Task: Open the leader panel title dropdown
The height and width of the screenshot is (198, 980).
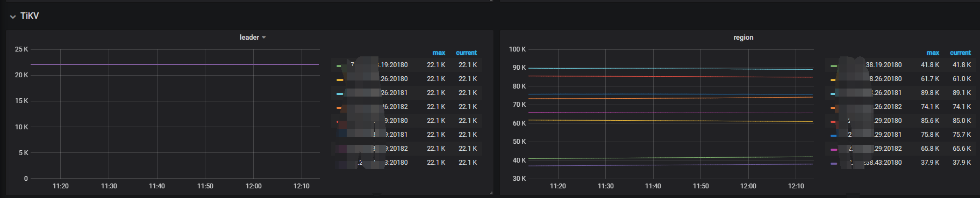Action: (253, 38)
